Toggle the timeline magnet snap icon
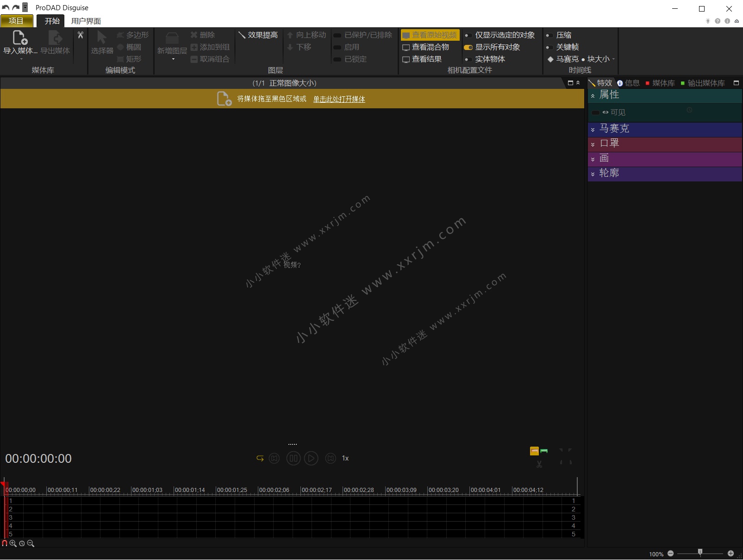Image resolution: width=743 pixels, height=560 pixels. pos(5,543)
